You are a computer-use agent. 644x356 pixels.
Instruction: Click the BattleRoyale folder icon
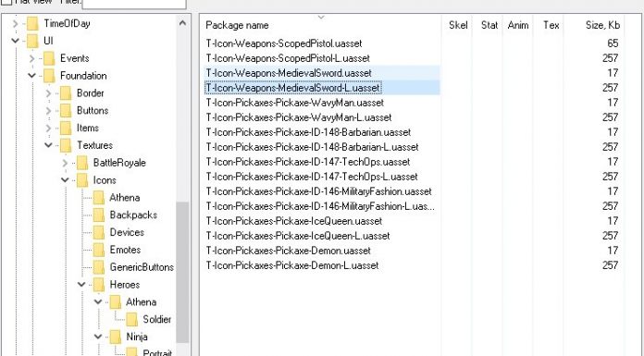click(x=82, y=163)
